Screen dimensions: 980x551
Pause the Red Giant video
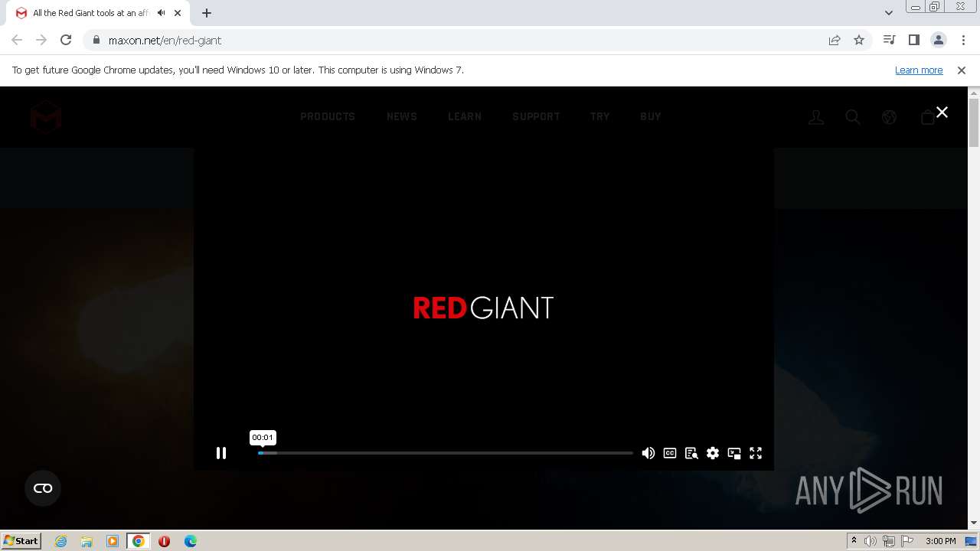click(221, 453)
